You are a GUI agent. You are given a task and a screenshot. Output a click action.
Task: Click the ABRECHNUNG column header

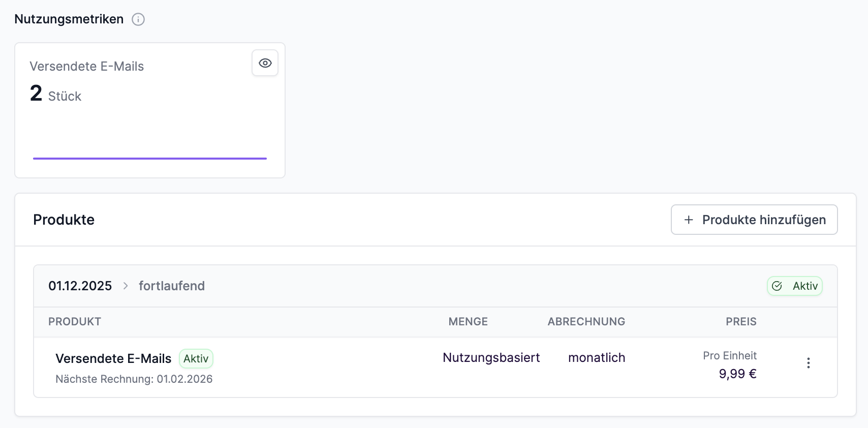click(x=586, y=321)
